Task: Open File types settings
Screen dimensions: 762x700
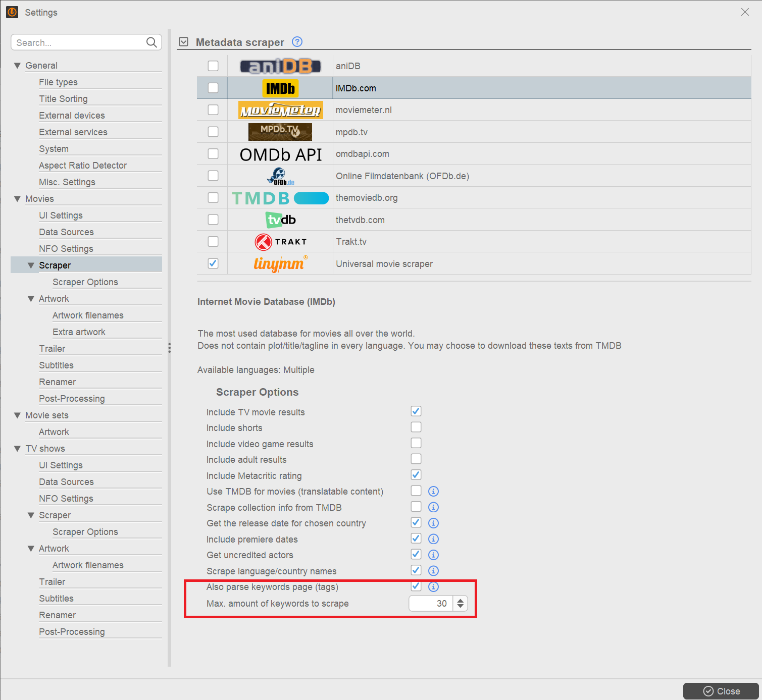Action: pos(59,82)
